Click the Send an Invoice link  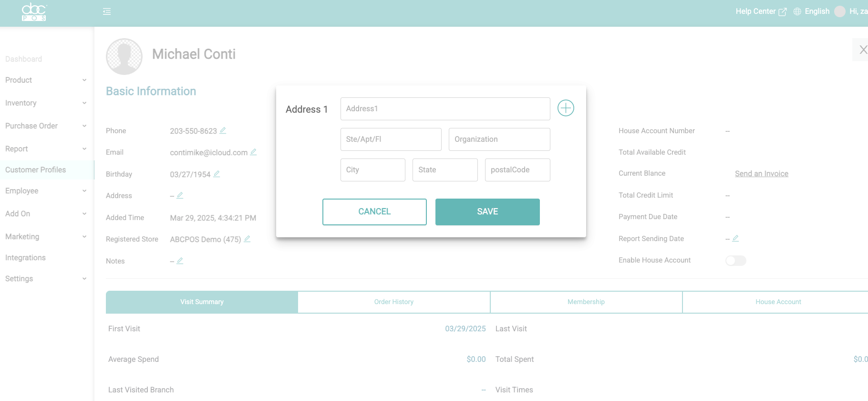pyautogui.click(x=761, y=174)
